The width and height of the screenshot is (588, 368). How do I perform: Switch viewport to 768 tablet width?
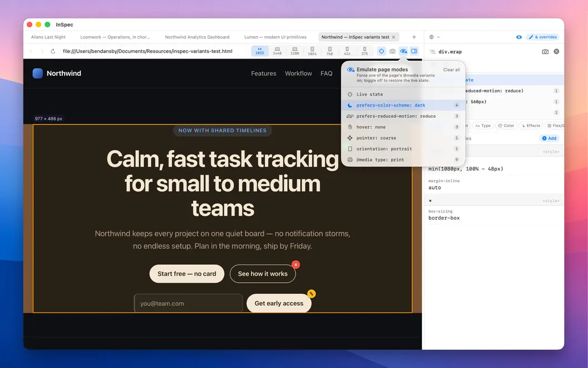click(330, 51)
